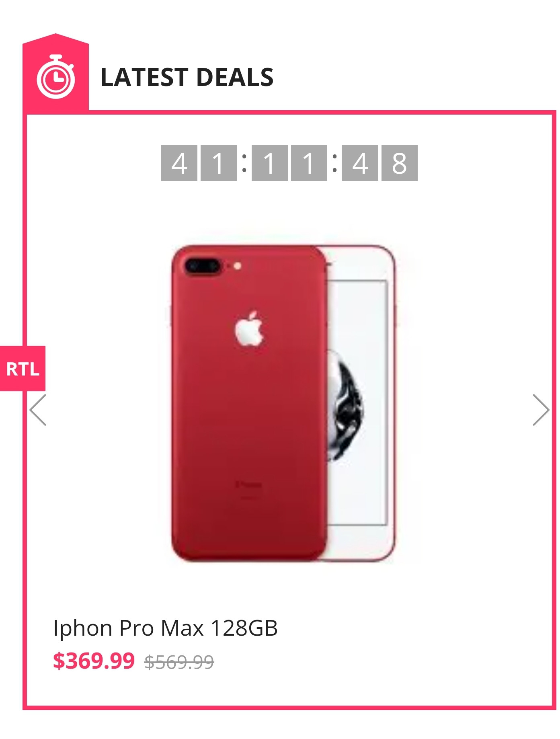Click the white front-facing phone screen
The image size is (560, 739).
click(x=357, y=402)
